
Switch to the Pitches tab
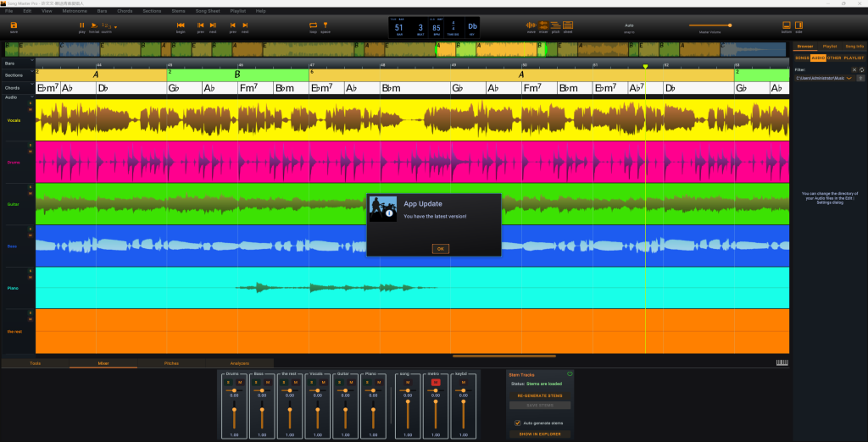171,363
